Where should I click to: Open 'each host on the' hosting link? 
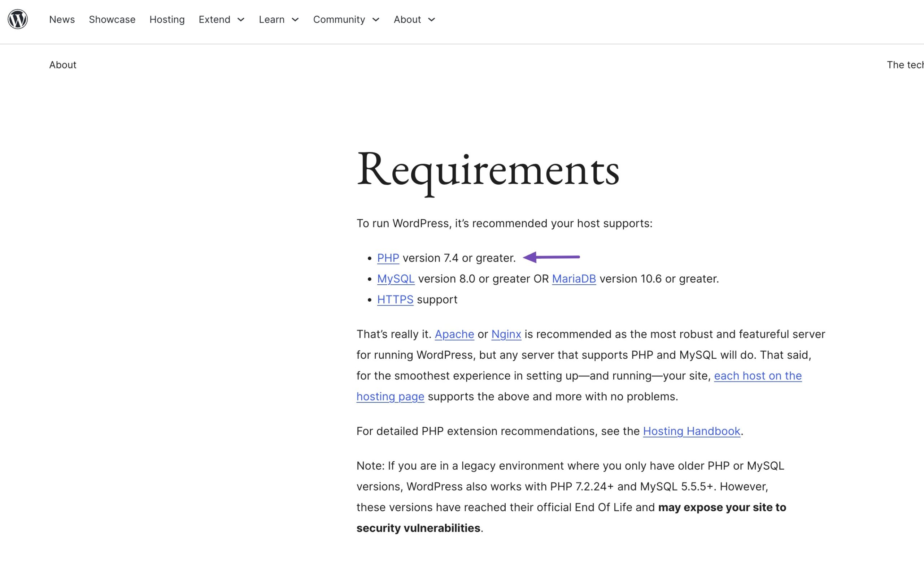point(758,376)
